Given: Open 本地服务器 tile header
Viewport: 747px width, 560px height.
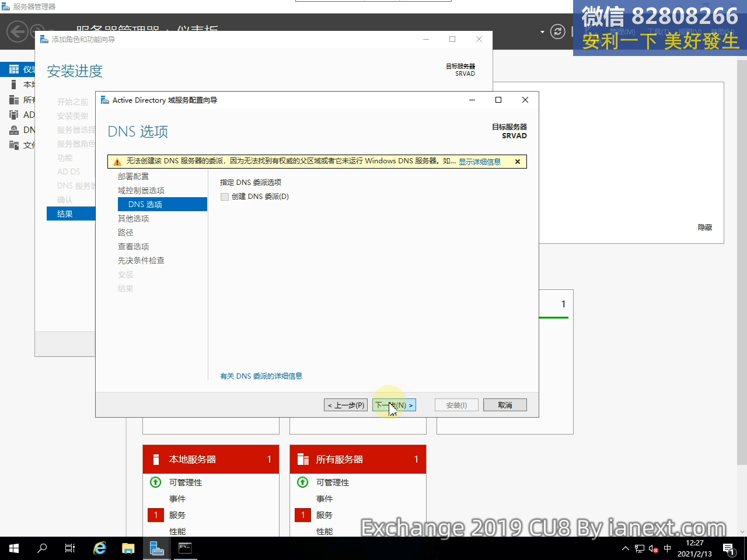Looking at the screenshot, I should (x=211, y=459).
